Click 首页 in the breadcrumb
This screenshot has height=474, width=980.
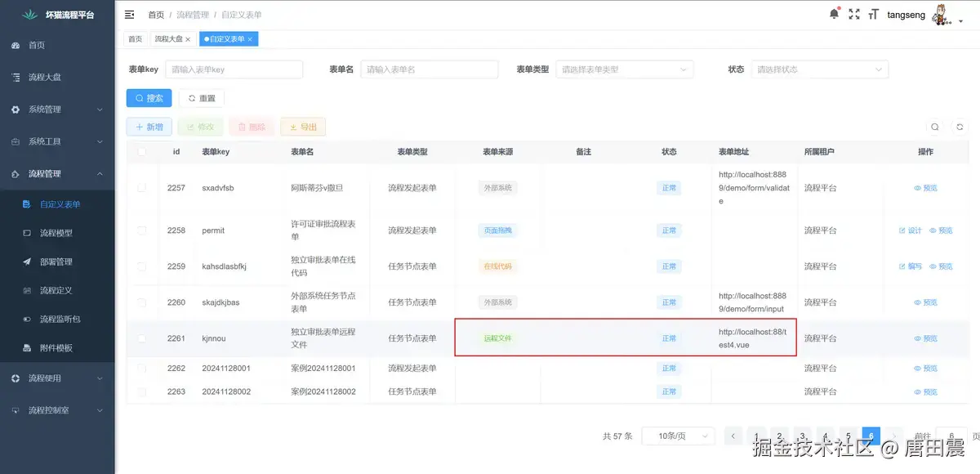[x=156, y=15]
